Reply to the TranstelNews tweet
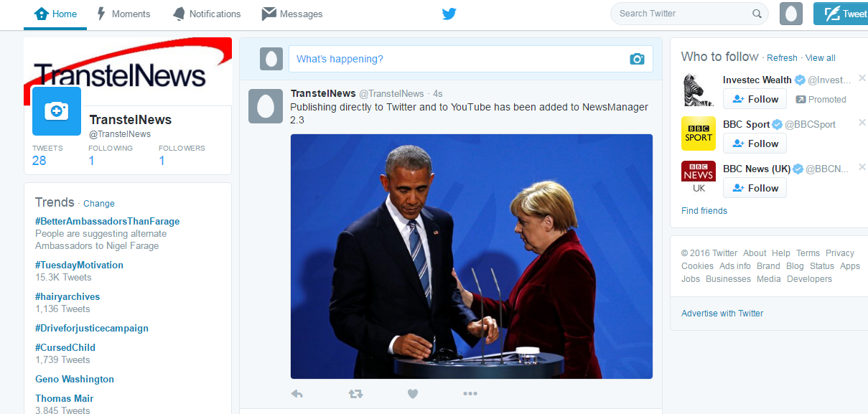 tap(297, 393)
